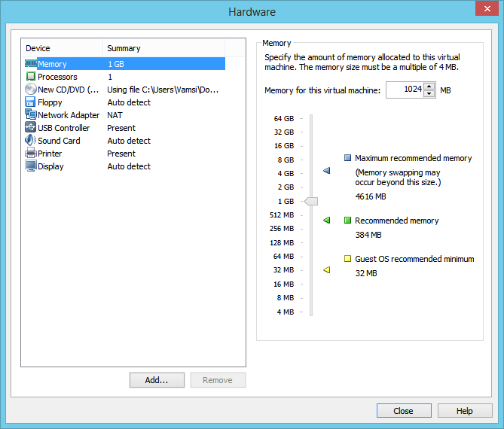Close the Hardware dialog with Close button
This screenshot has width=504, height=429.
pos(404,411)
